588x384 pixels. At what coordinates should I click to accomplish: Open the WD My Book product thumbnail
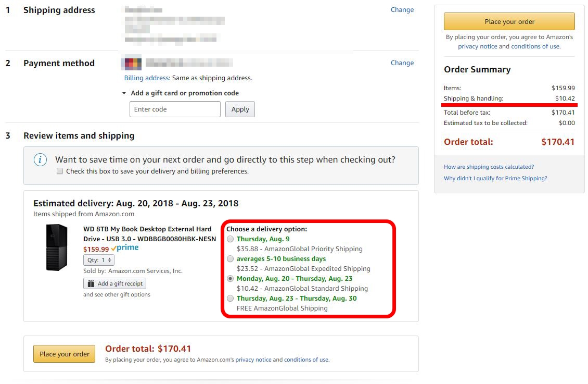[57, 247]
